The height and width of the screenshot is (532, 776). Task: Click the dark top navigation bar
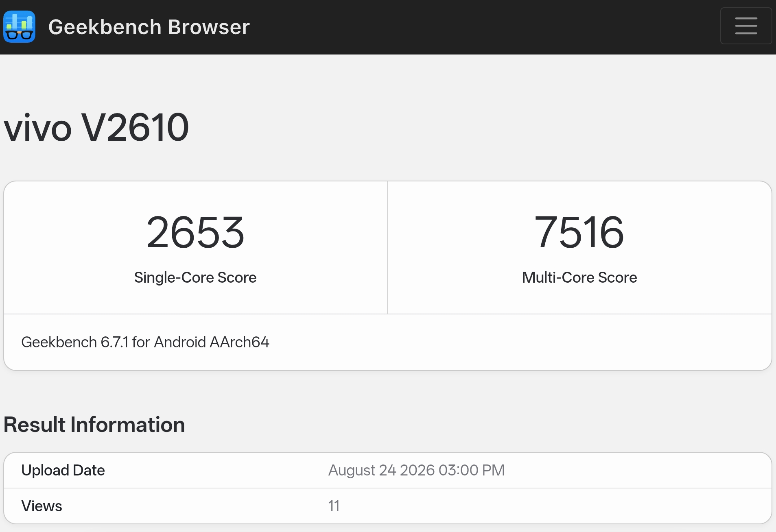[x=388, y=27]
